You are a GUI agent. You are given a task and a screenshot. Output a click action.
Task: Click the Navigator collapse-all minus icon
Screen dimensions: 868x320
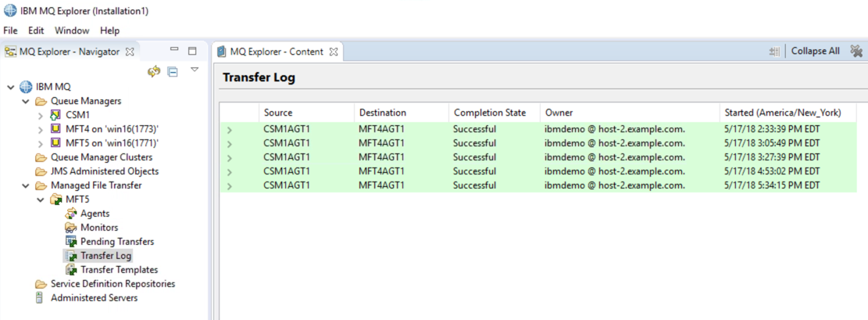point(173,71)
